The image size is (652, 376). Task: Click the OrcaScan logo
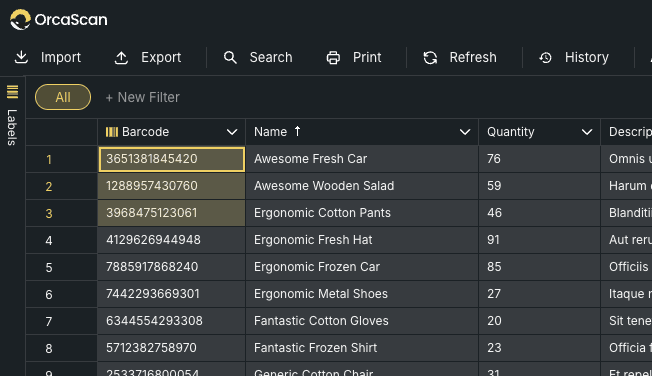click(59, 20)
